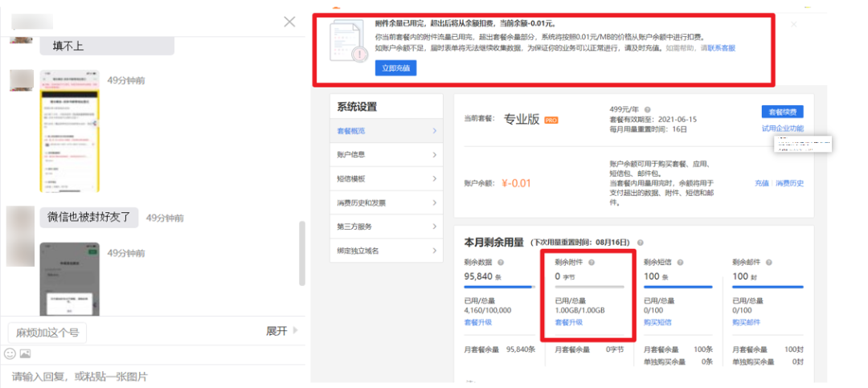Click the chevron on 短信模板 row
Image resolution: width=868 pixels, height=388 pixels.
[434, 179]
